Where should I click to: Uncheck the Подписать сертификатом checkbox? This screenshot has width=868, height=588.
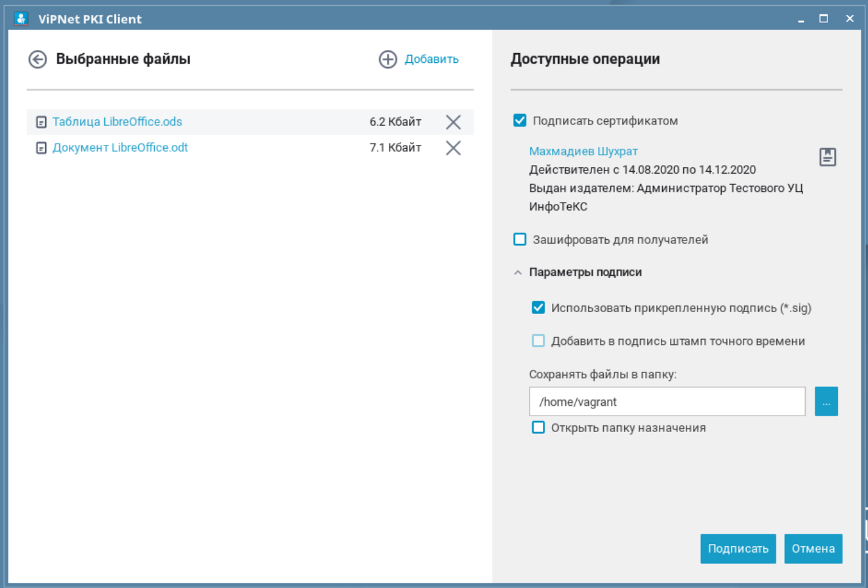pyautogui.click(x=520, y=121)
